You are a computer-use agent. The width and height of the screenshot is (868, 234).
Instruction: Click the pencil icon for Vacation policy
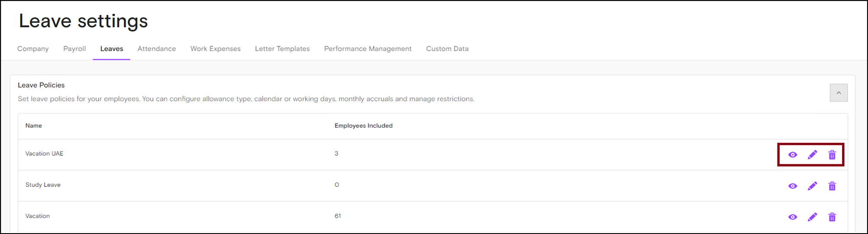click(812, 217)
